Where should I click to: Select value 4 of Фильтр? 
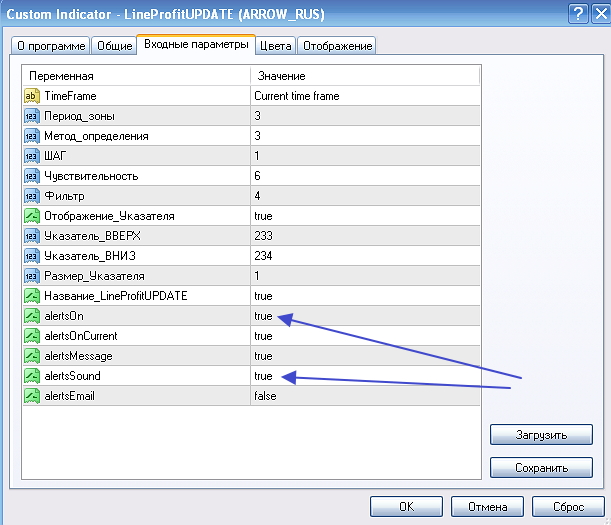(x=257, y=196)
